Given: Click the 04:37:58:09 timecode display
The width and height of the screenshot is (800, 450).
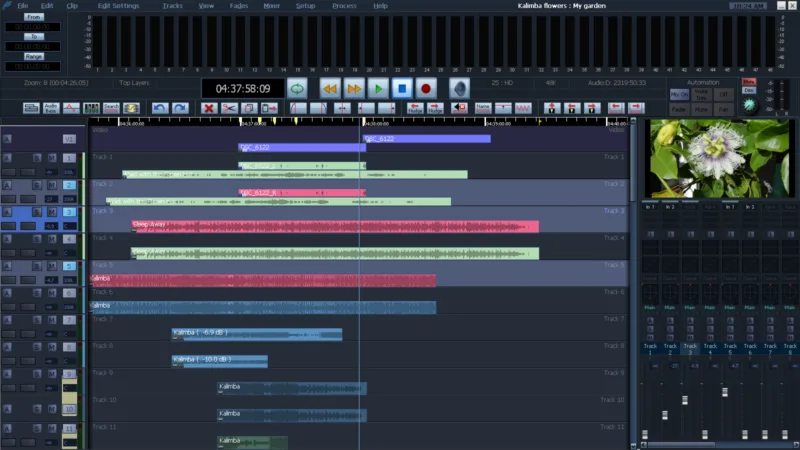Looking at the screenshot, I should (x=243, y=89).
